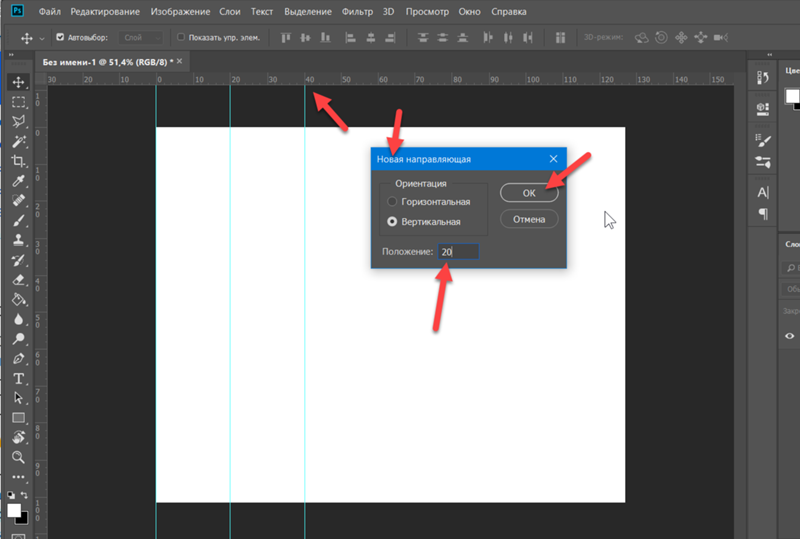Open the Фильтр menu

(357, 12)
